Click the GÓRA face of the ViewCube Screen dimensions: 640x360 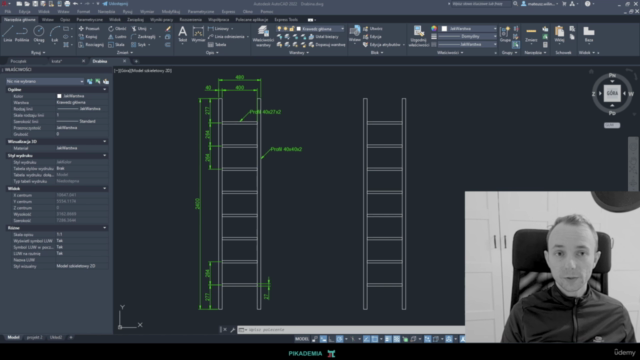(x=612, y=93)
